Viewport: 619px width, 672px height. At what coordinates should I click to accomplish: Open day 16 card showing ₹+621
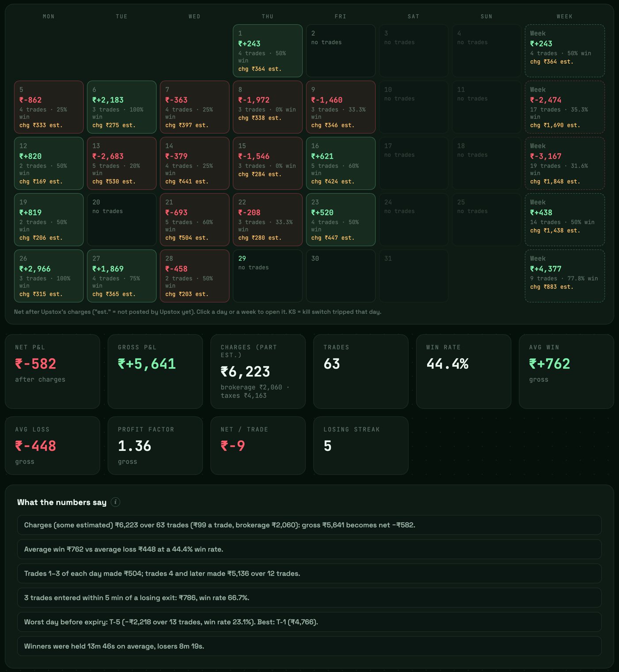[x=340, y=163]
